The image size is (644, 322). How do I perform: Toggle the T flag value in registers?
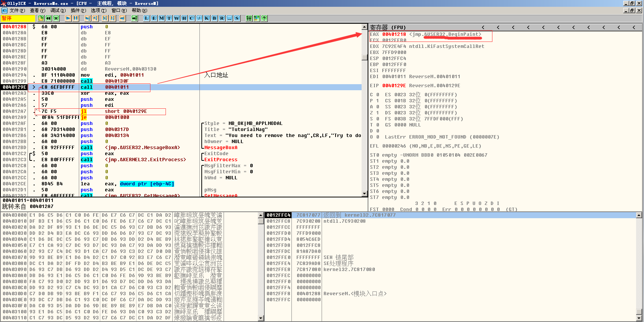point(378,125)
